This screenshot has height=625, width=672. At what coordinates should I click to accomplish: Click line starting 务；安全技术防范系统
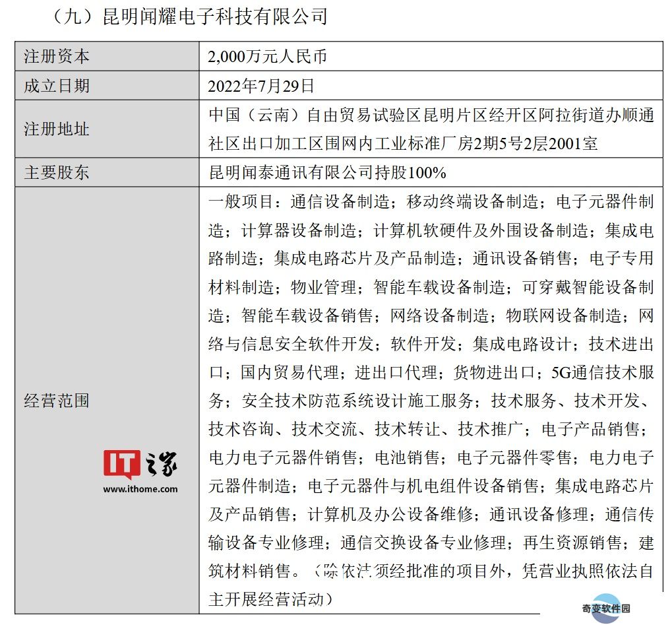click(430, 401)
